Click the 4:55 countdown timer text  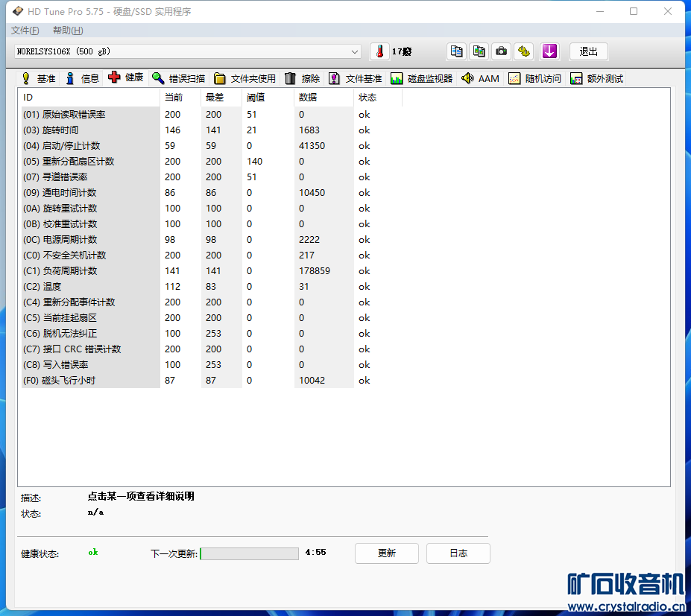pos(315,552)
